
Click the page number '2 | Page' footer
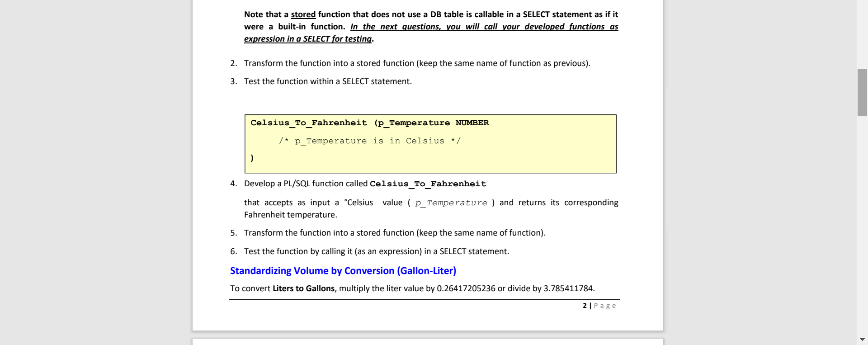tap(599, 306)
